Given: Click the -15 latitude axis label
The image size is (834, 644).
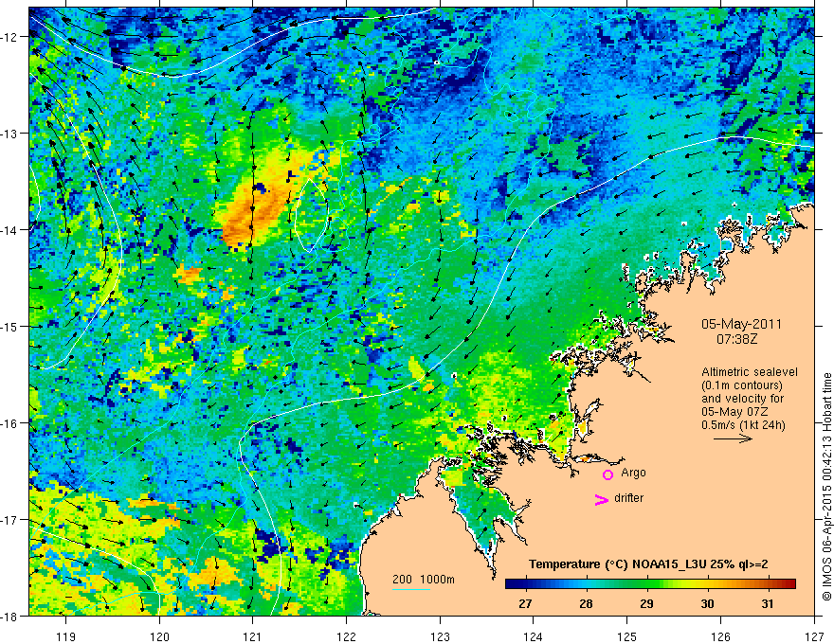Looking at the screenshot, I should coord(9,326).
